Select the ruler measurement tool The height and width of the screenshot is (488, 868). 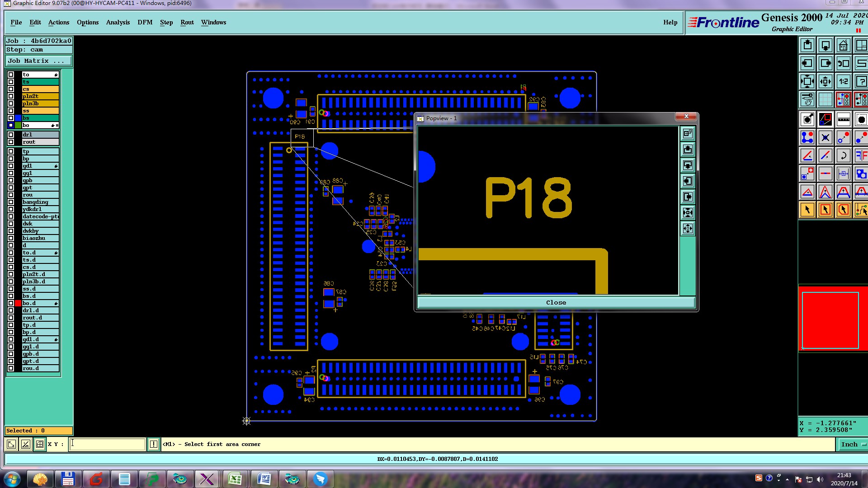point(843,119)
